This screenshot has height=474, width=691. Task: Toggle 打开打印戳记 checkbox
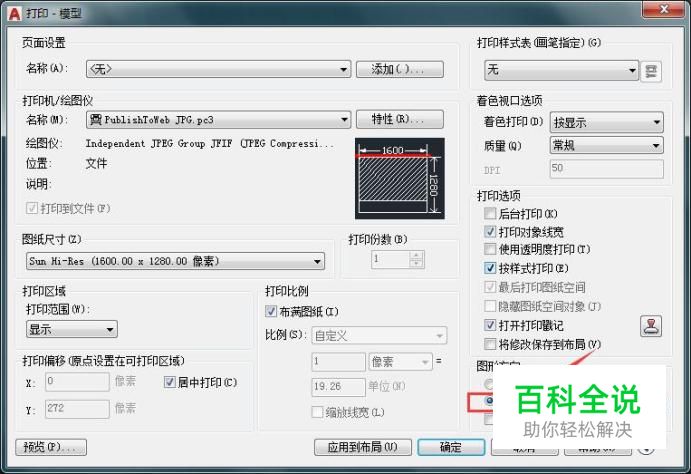pyautogui.click(x=490, y=325)
